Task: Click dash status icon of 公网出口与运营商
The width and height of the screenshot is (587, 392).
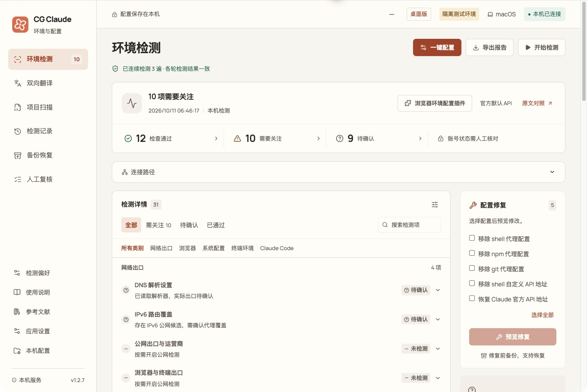Action: (x=126, y=349)
